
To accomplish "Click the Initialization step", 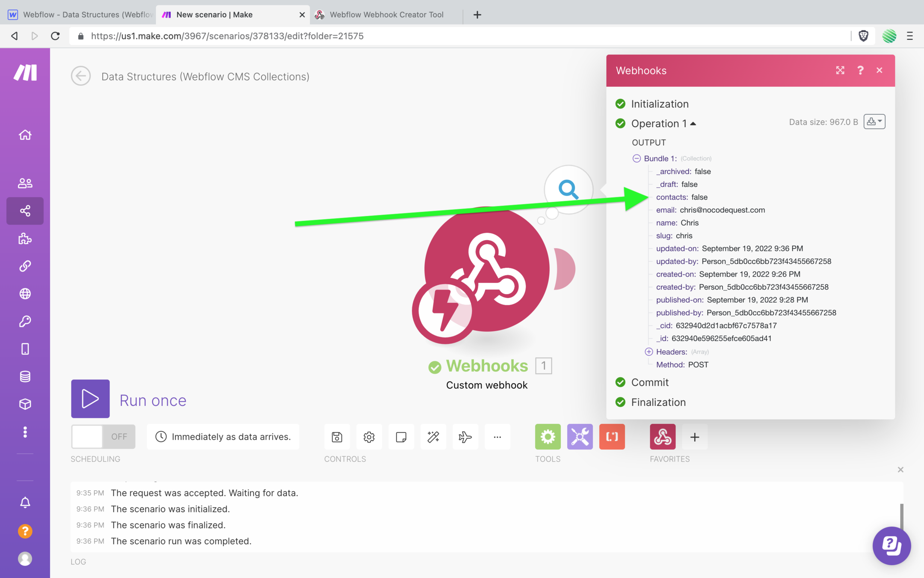I will [x=660, y=104].
